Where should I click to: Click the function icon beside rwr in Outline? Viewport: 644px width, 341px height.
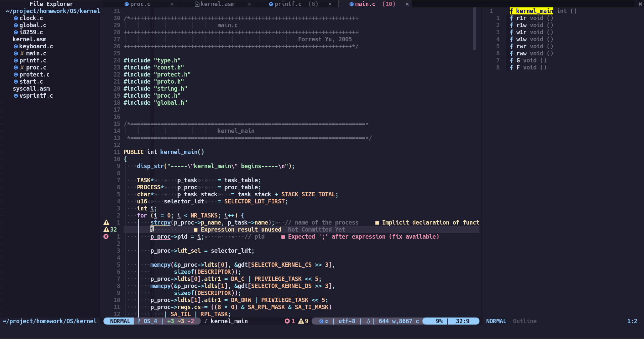511,46
